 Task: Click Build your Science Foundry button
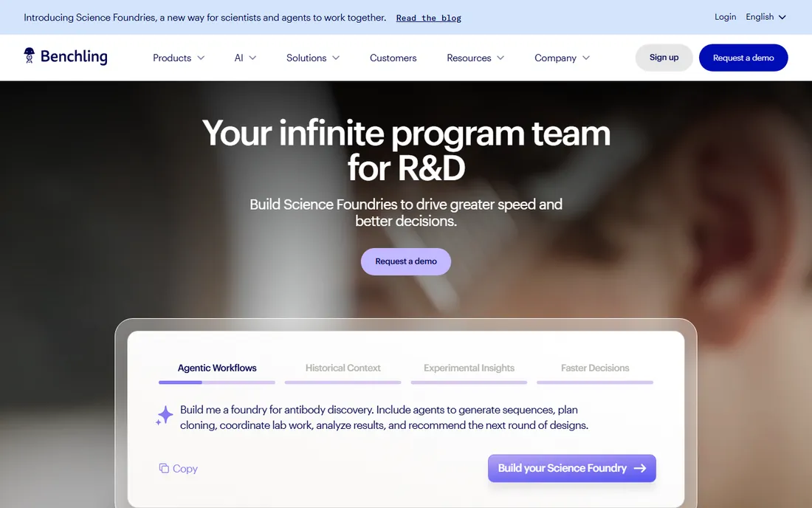[x=571, y=468]
